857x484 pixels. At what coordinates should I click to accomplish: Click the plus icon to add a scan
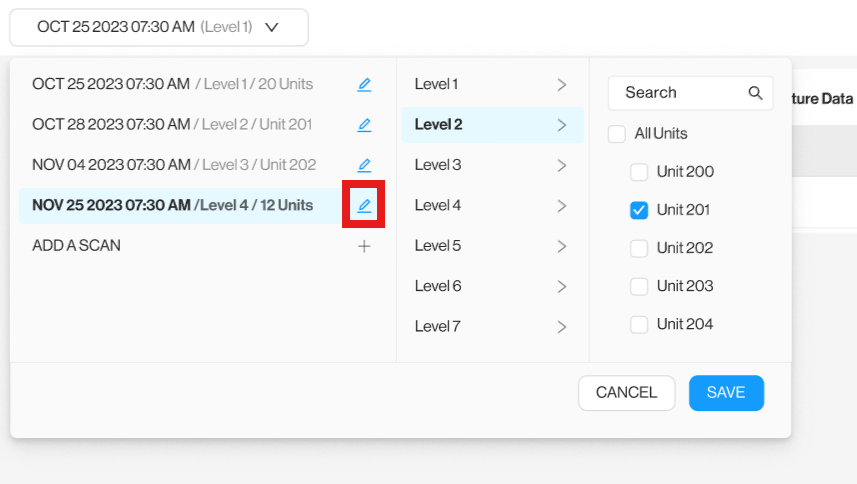point(364,246)
